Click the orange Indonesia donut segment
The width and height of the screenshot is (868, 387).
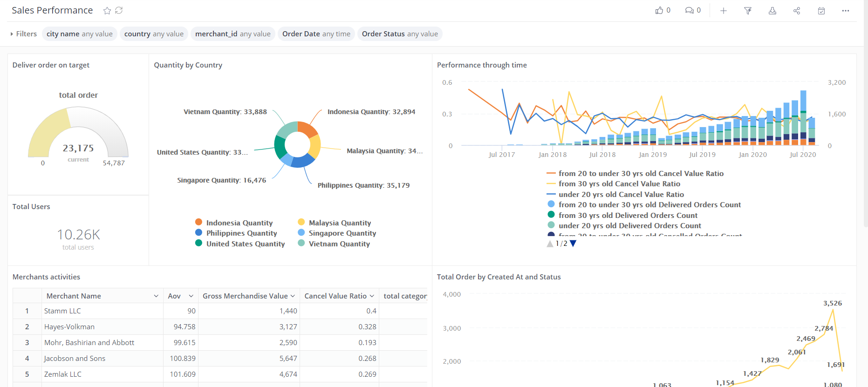pos(307,129)
